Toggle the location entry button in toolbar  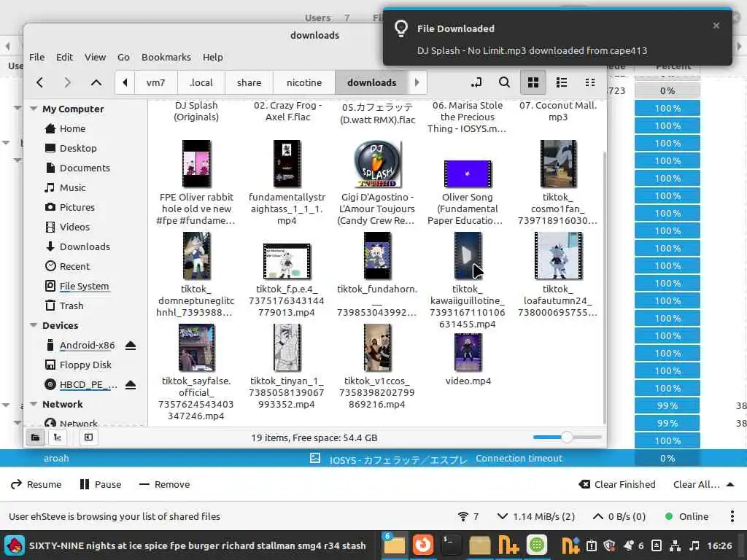[476, 83]
